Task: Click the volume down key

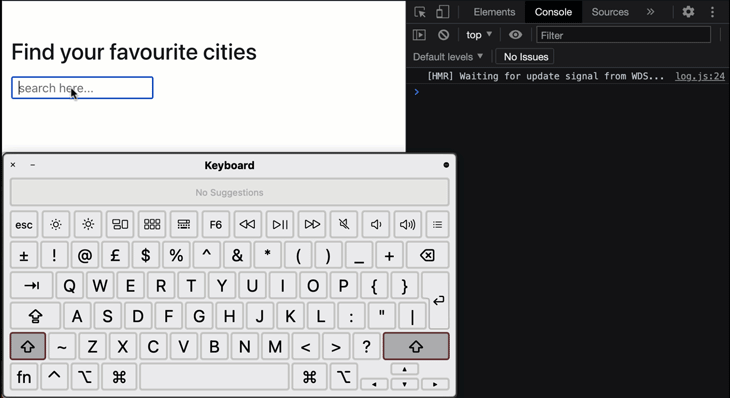Action: 376,225
